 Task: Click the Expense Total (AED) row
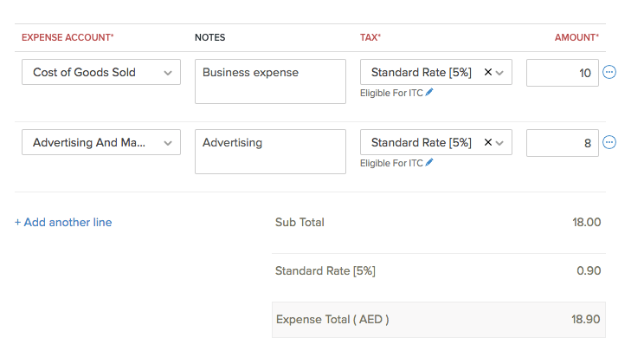(438, 320)
